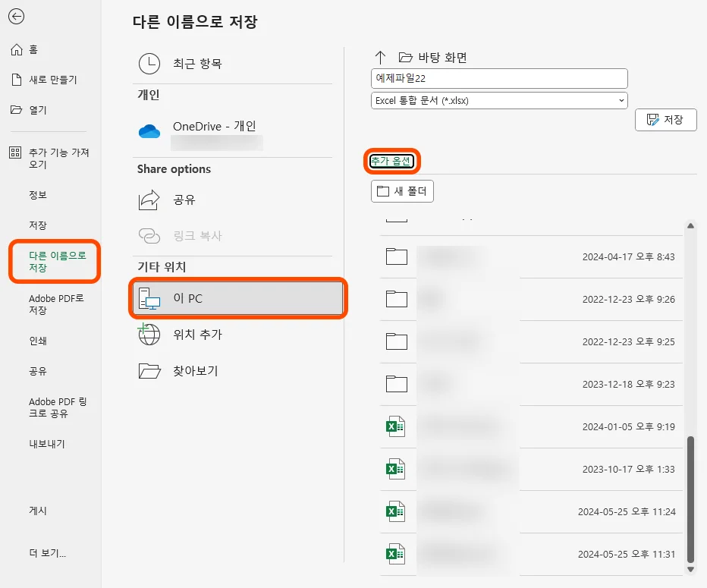Open the 열기 (Open) page
Screen dimensions: 707x588
coord(33,109)
